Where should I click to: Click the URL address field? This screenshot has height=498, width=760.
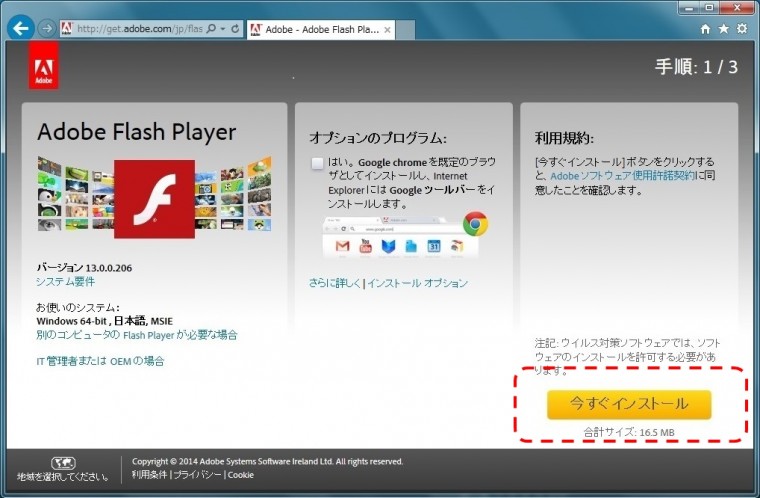tap(140, 29)
